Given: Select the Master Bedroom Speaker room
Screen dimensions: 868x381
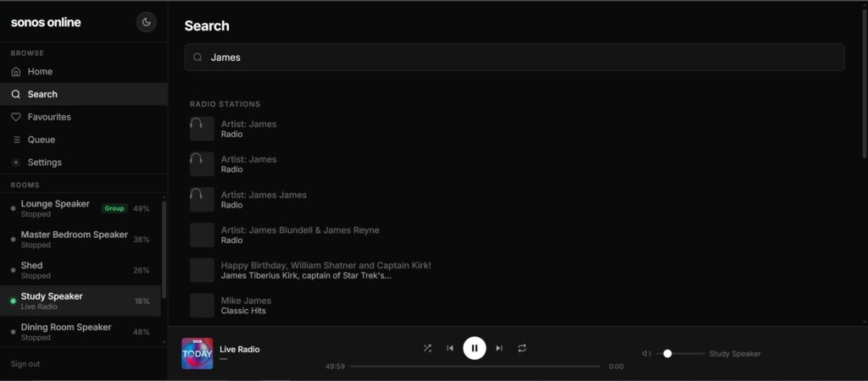Looking at the screenshot, I should (x=81, y=240).
